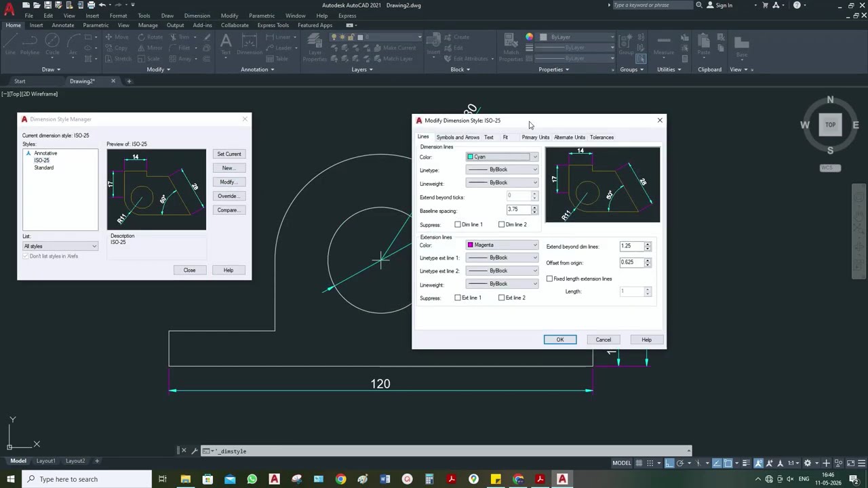Screen dimensions: 868x488
Task: Click the Mirror tool in the Modify panel
Action: pyautogui.click(x=150, y=48)
